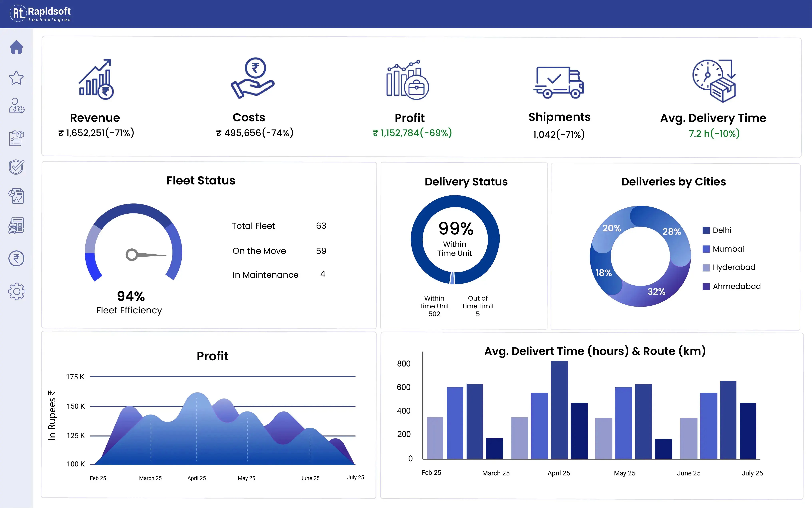Click the Deliveries by Cities panel title

click(673, 182)
